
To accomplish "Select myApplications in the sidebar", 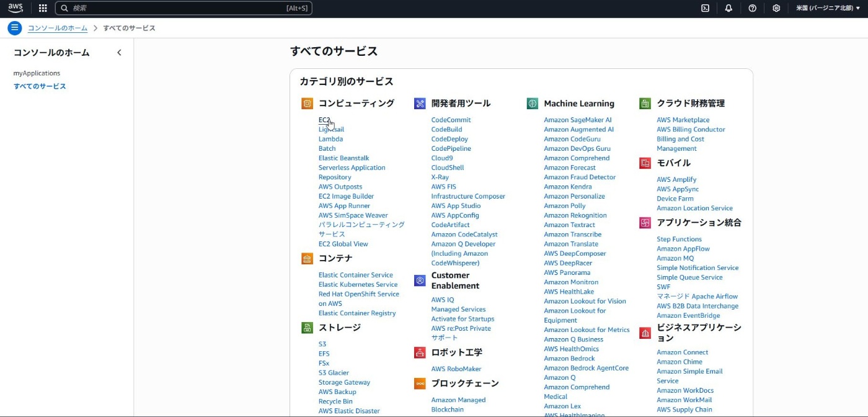I will pyautogui.click(x=37, y=73).
